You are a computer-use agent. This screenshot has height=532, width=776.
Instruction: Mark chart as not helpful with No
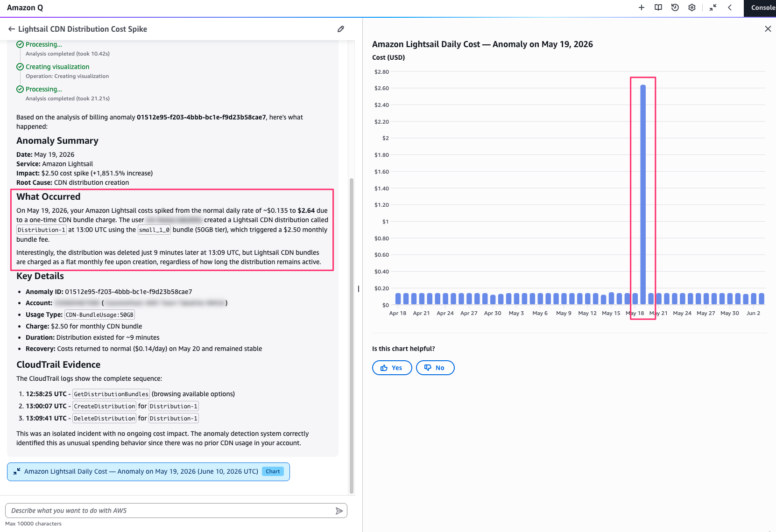point(435,368)
